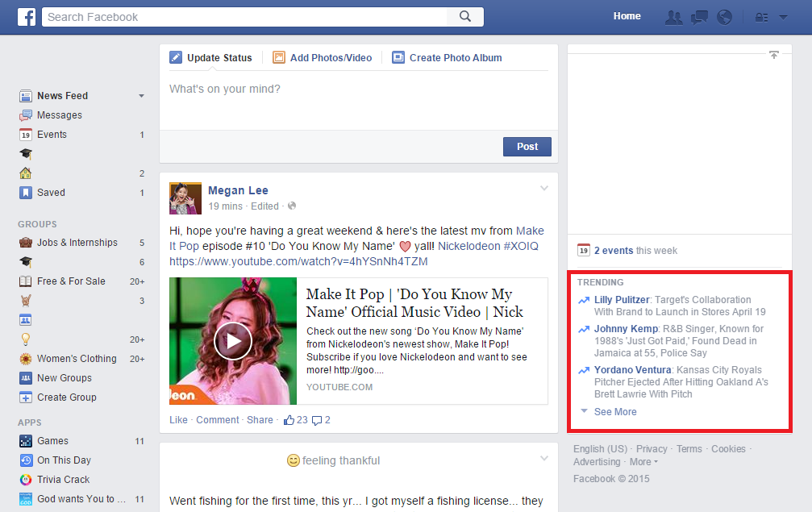812x512 pixels.
Task: Click the Free & For Sale book icon
Action: [25, 281]
